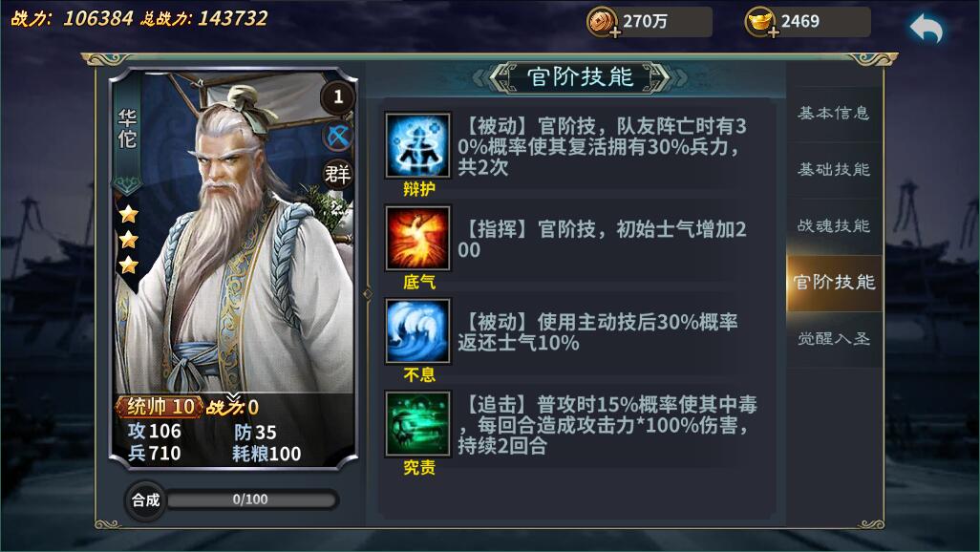Open the 觉醒入圣 tab

point(834,339)
